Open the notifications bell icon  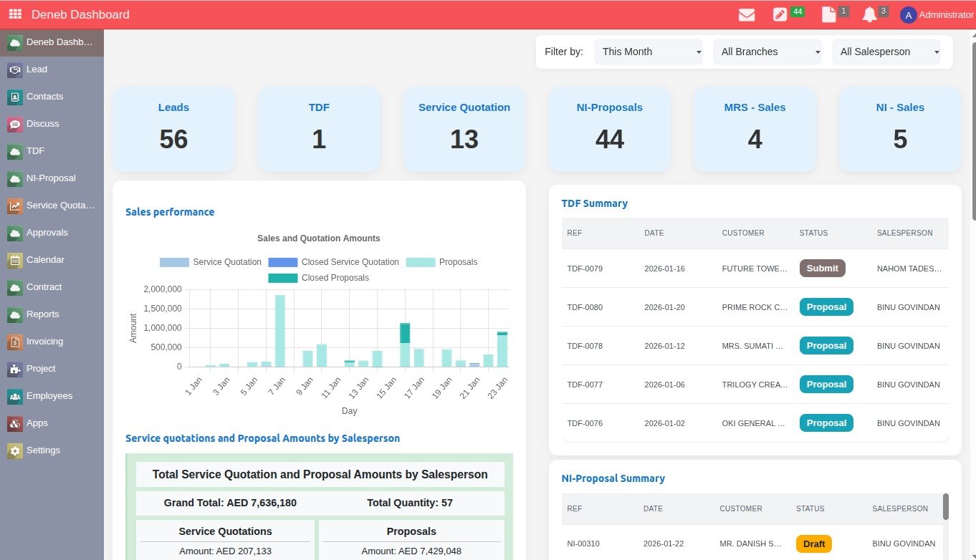coord(869,14)
